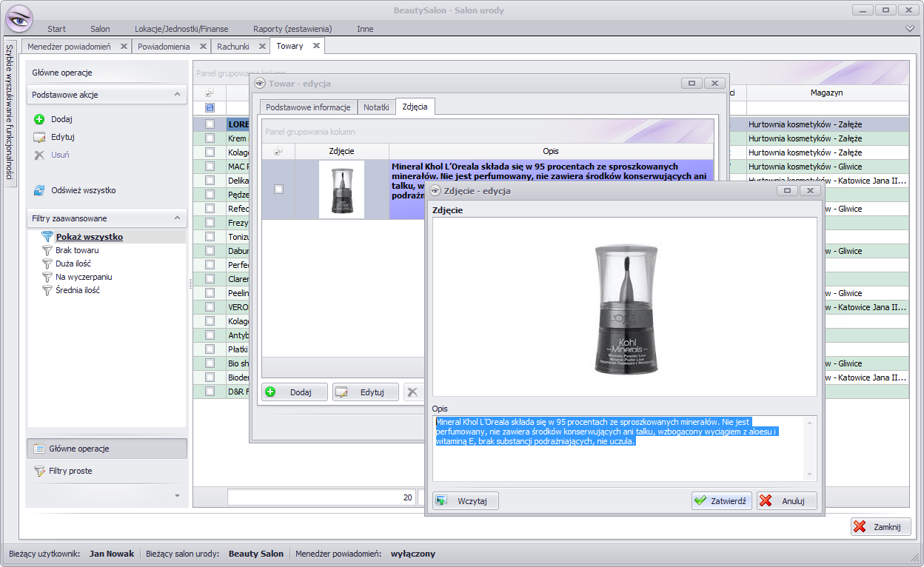Click the description scrollbar down arrow

click(809, 474)
